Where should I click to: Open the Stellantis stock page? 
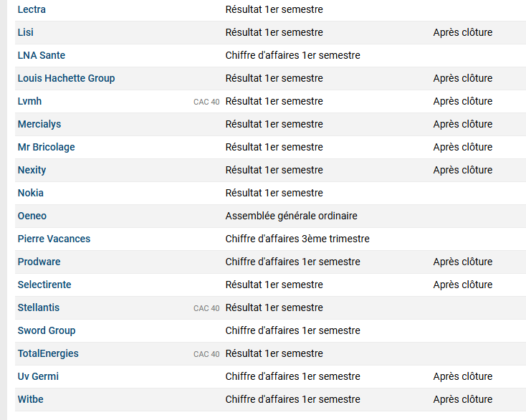(x=39, y=307)
